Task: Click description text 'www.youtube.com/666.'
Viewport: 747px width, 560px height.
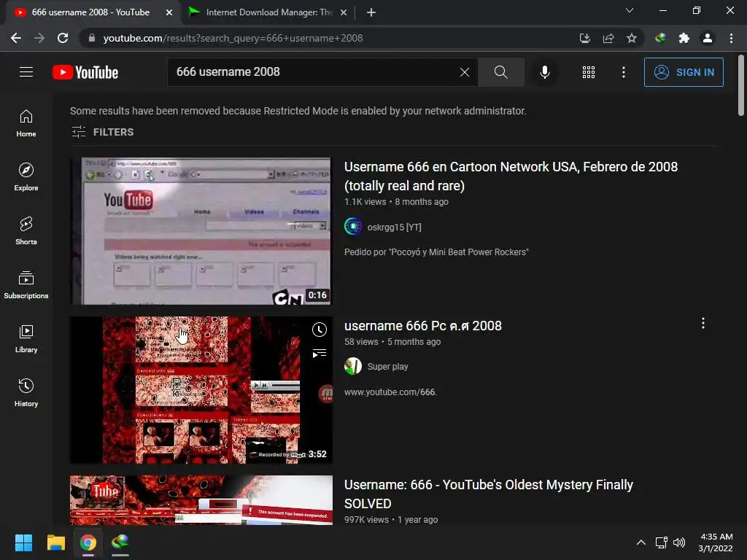Action: 391,392
